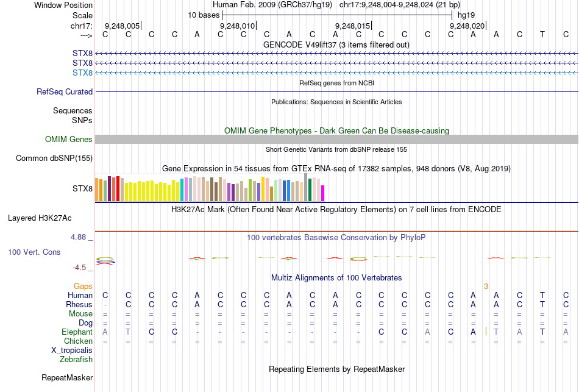Select the gray OMIM Genes item bar
The height and width of the screenshot is (392, 579).
[336, 139]
